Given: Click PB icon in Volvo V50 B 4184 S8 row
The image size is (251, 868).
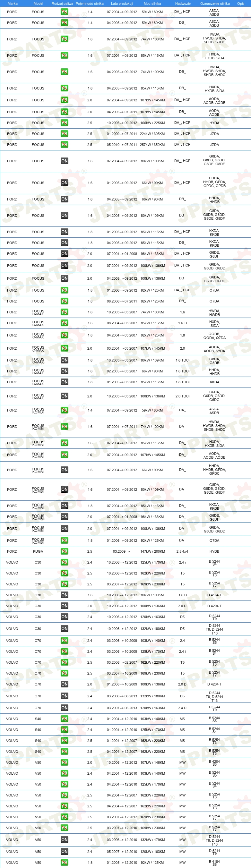Looking at the screenshot, I should [x=65, y=862].
